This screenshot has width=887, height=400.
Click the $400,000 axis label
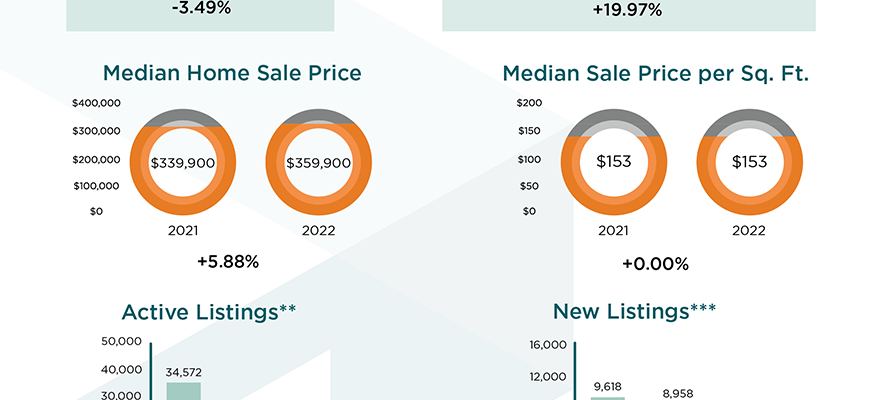point(97,103)
